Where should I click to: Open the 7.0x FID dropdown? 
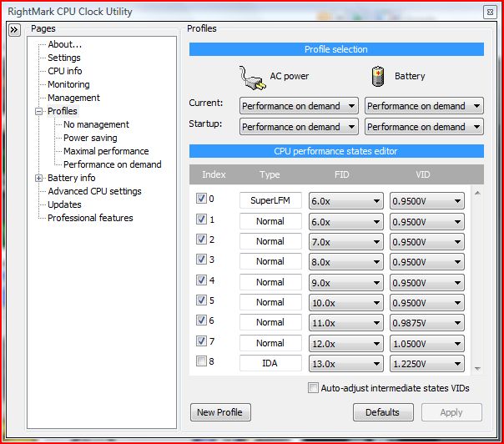click(345, 242)
